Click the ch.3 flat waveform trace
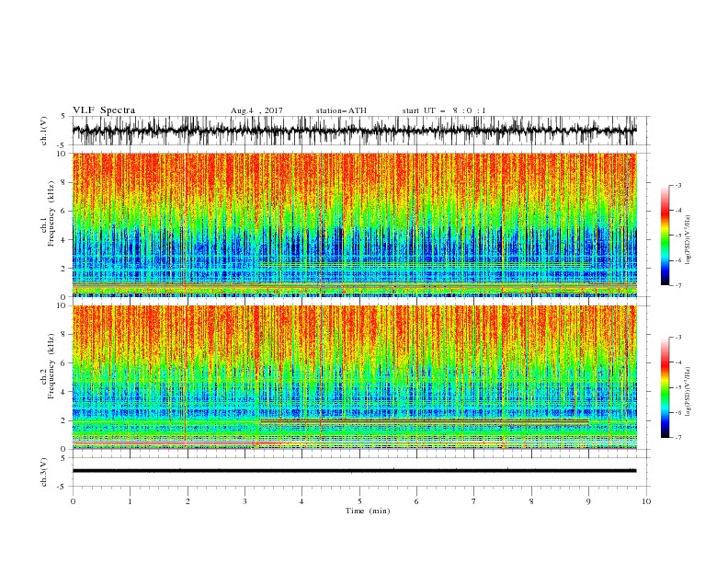 click(x=354, y=471)
